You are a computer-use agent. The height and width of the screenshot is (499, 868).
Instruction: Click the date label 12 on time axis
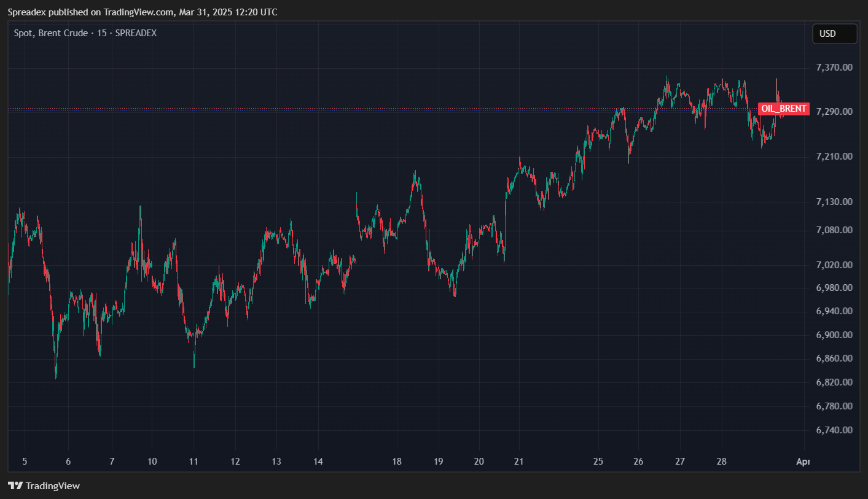click(235, 462)
